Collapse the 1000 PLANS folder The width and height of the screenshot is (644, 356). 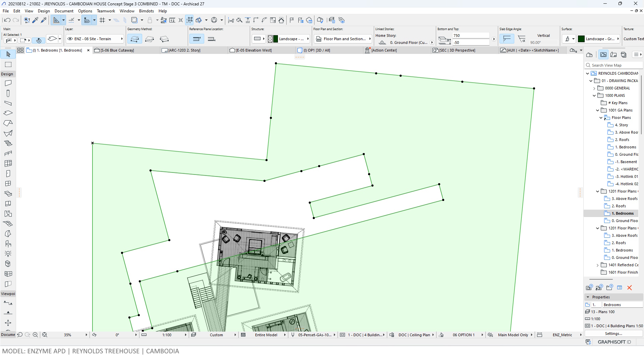coord(594,95)
